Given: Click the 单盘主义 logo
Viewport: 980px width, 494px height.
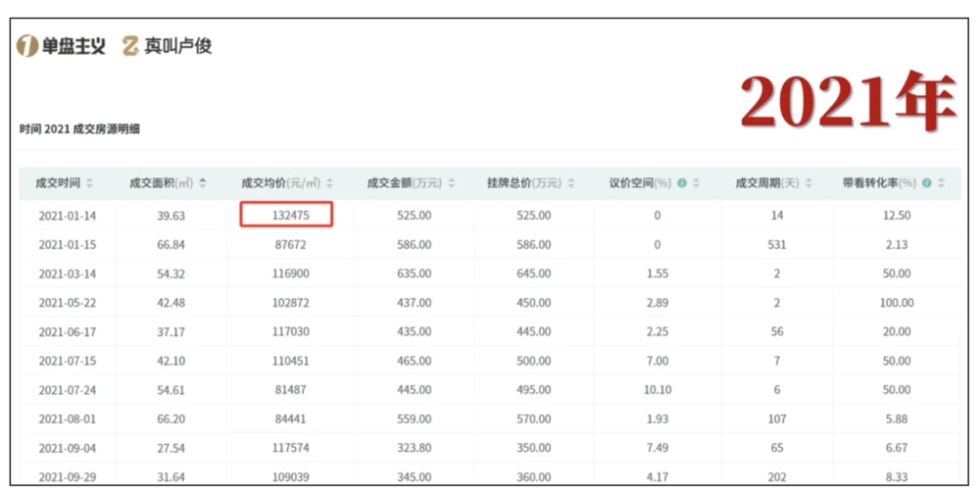Looking at the screenshot, I should pos(61,46).
